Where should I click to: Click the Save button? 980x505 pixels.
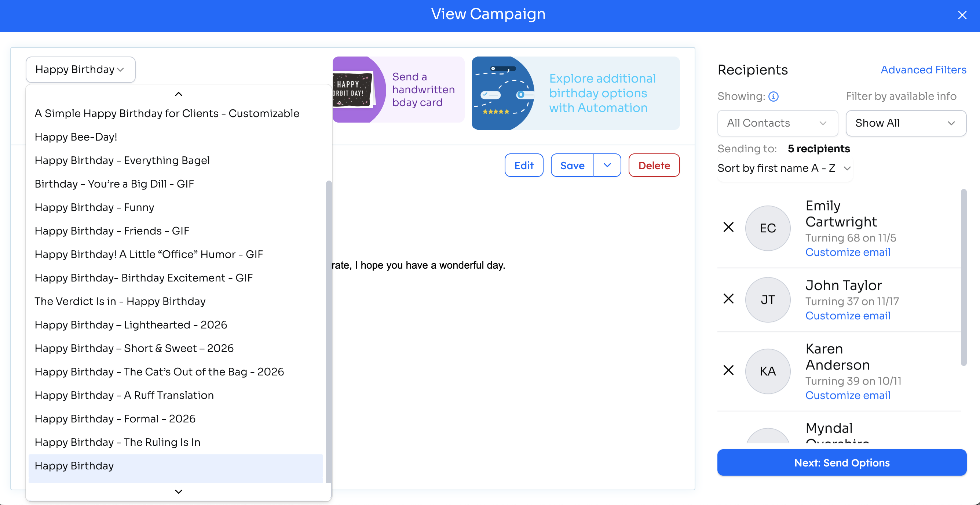click(572, 166)
